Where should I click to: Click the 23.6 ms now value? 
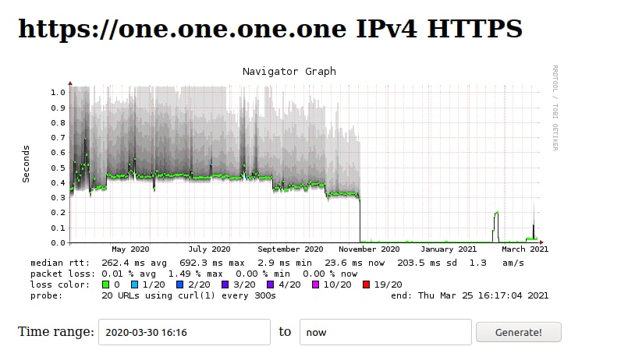(355, 263)
